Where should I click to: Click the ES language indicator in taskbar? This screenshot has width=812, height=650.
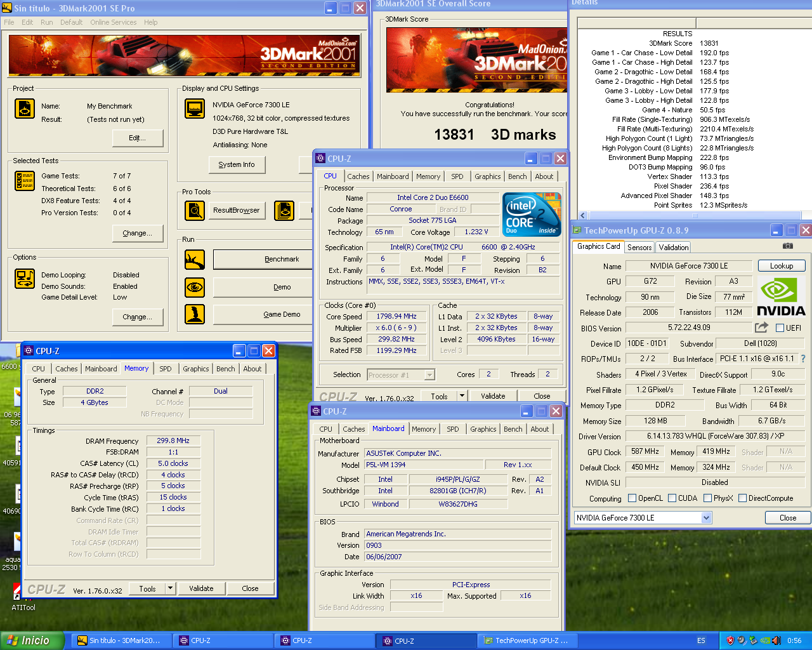[x=701, y=640]
